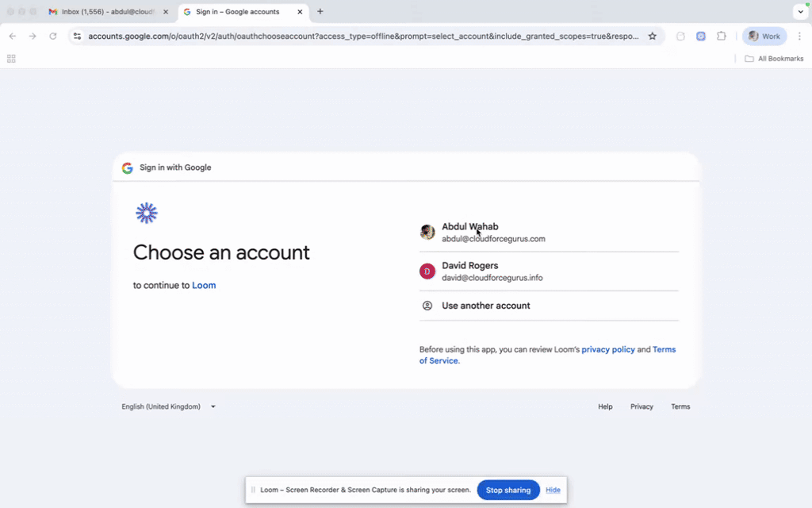Viewport: 812px width, 508px height.
Task: Expand the tab search chevron
Action: click(x=800, y=12)
